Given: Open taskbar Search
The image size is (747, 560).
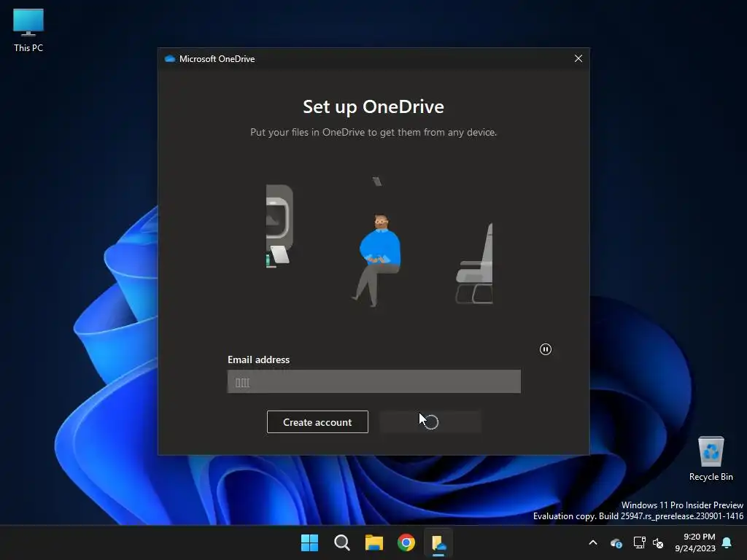Looking at the screenshot, I should [341, 542].
